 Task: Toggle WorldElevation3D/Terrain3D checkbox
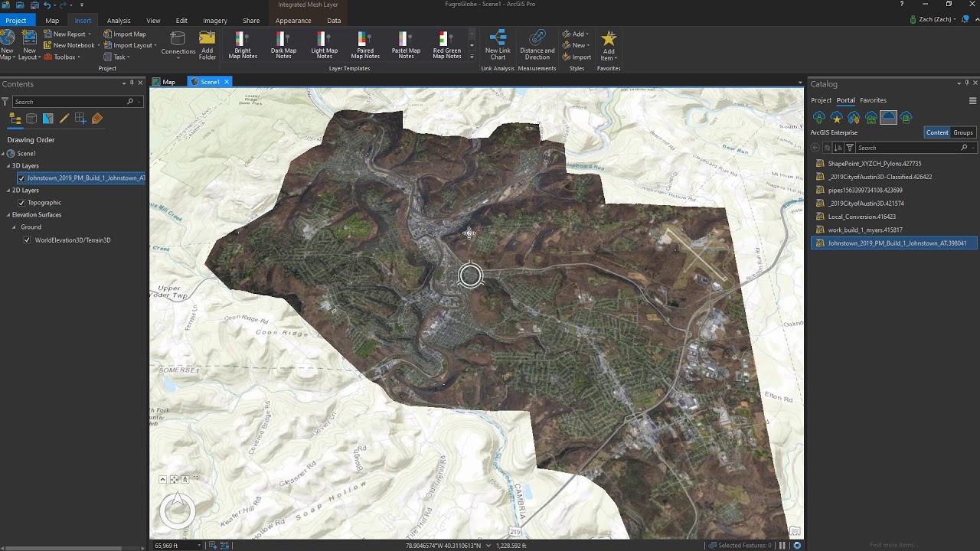[x=28, y=240]
